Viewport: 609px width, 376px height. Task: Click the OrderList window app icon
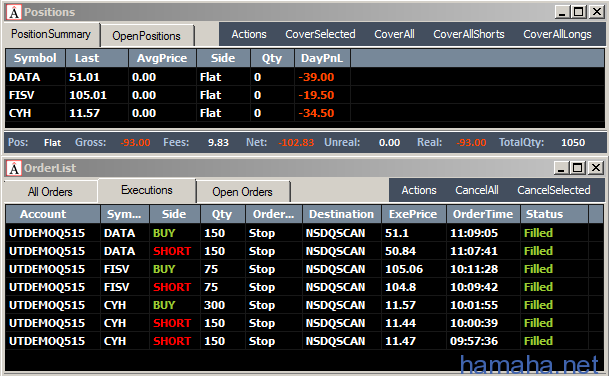click(x=14, y=168)
